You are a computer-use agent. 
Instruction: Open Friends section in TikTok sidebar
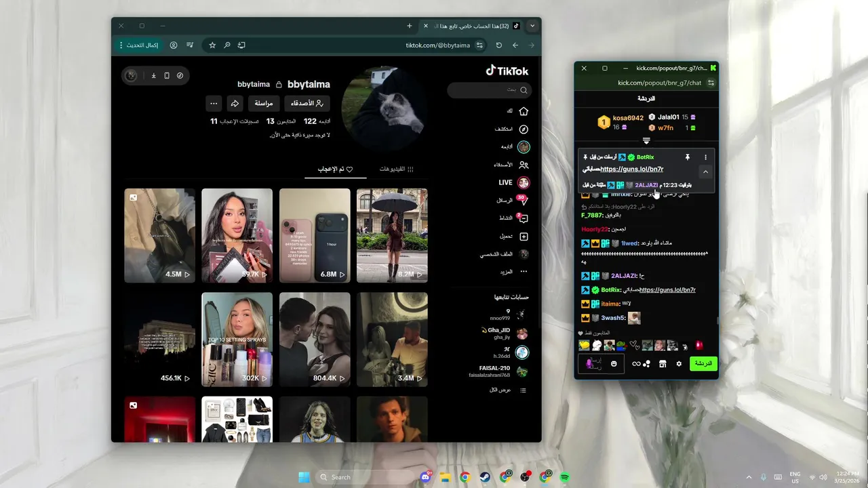(x=512, y=165)
